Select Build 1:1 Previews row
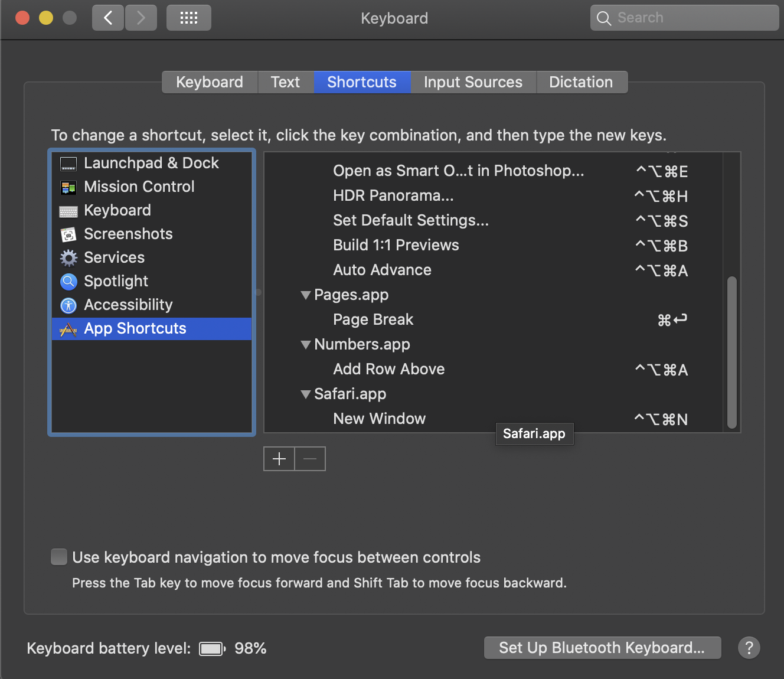The height and width of the screenshot is (679, 784). 494,245
